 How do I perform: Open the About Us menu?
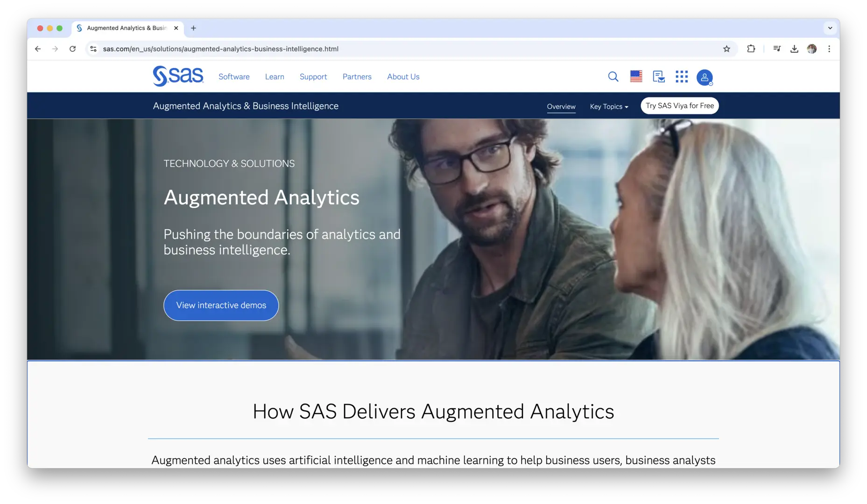click(x=403, y=77)
